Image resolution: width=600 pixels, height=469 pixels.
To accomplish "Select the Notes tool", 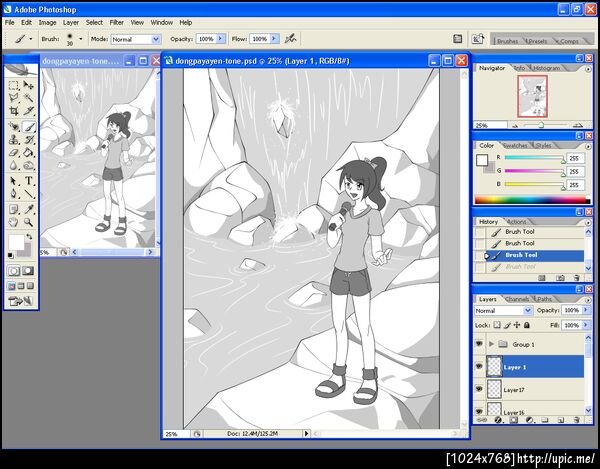I will [14, 209].
